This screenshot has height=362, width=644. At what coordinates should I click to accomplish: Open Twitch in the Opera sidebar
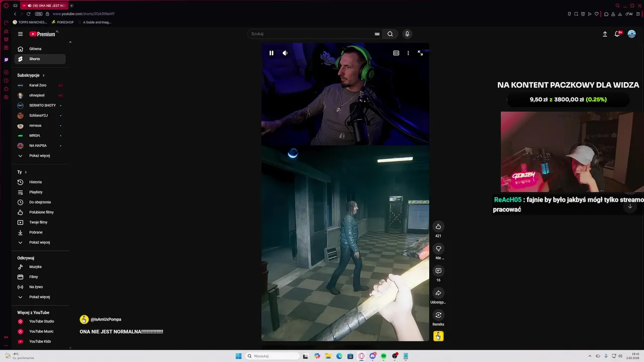[x=6, y=60]
